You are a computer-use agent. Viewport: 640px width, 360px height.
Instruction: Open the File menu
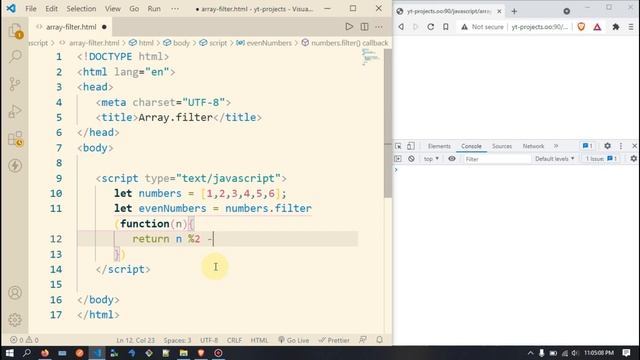31,9
